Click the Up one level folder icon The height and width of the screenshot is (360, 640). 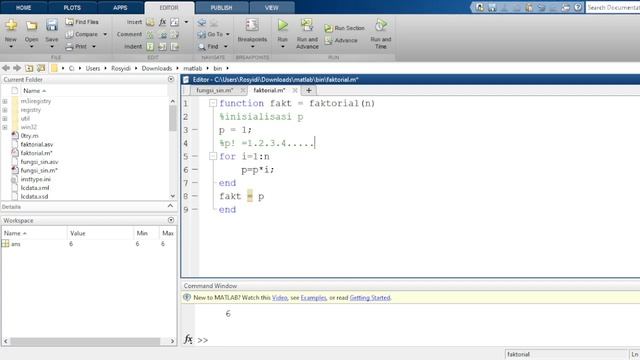coord(29,68)
